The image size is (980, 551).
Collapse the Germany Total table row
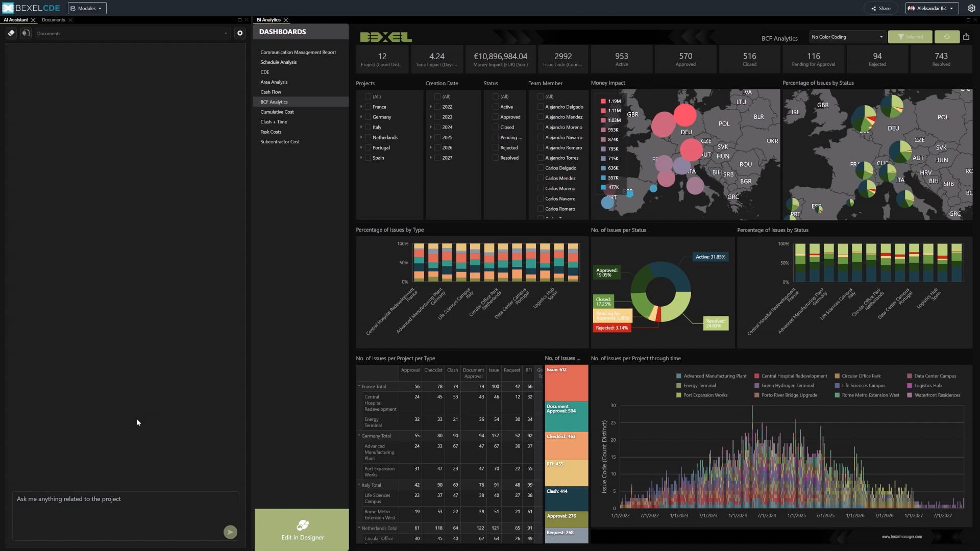click(359, 436)
